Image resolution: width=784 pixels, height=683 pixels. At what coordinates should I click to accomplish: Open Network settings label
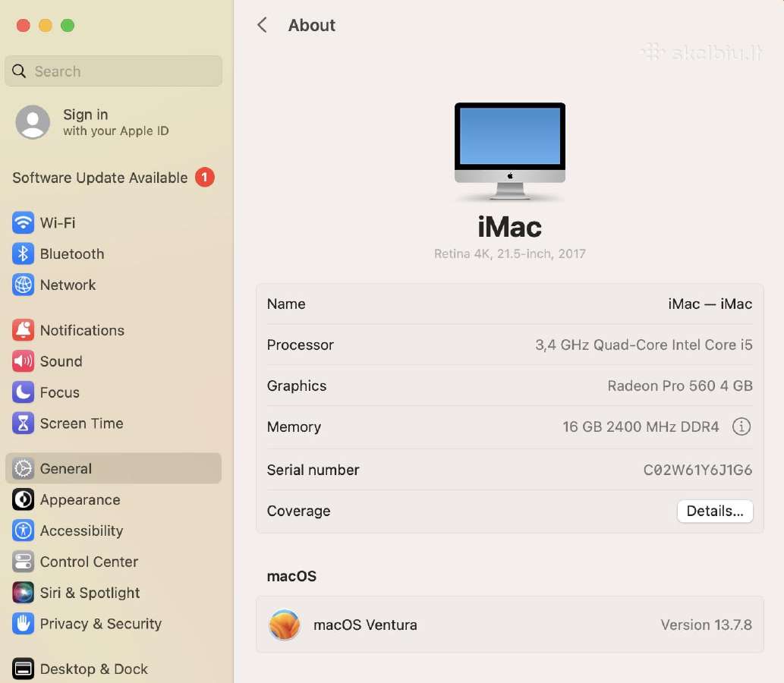[68, 285]
